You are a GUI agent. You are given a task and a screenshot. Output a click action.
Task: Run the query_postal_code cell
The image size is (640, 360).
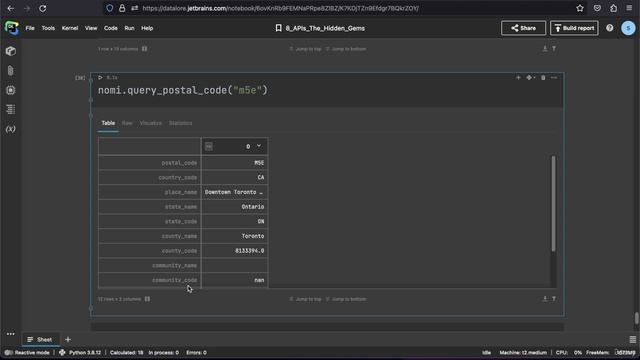point(100,78)
